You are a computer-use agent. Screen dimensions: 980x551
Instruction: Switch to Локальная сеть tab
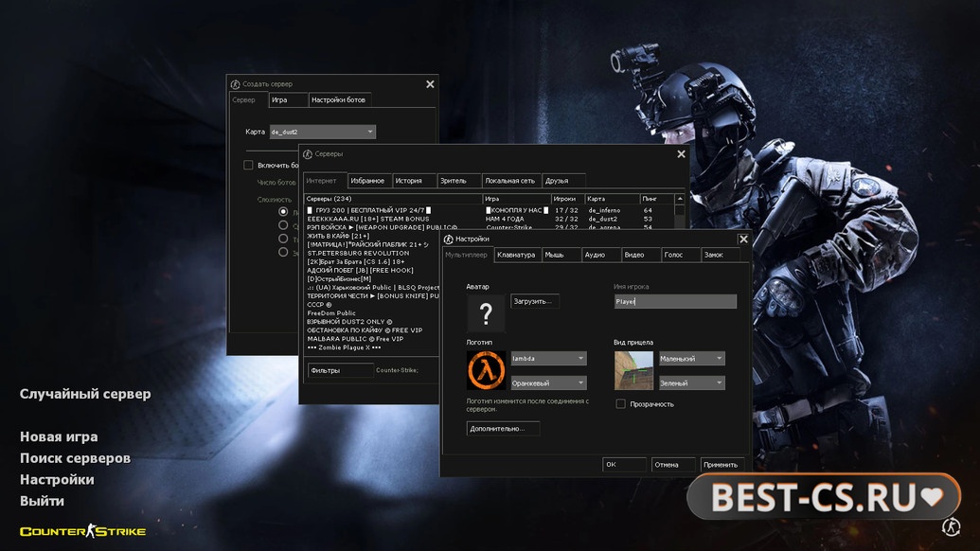click(x=510, y=181)
